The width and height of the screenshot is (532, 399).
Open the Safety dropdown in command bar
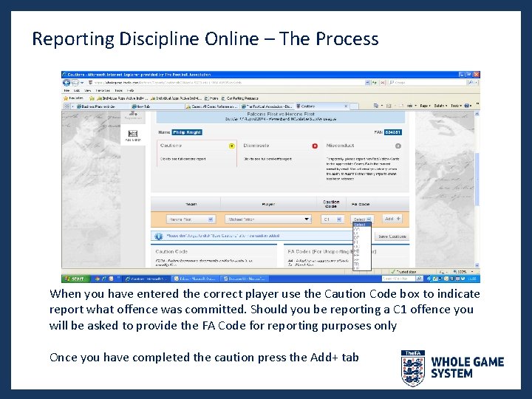[x=440, y=106]
